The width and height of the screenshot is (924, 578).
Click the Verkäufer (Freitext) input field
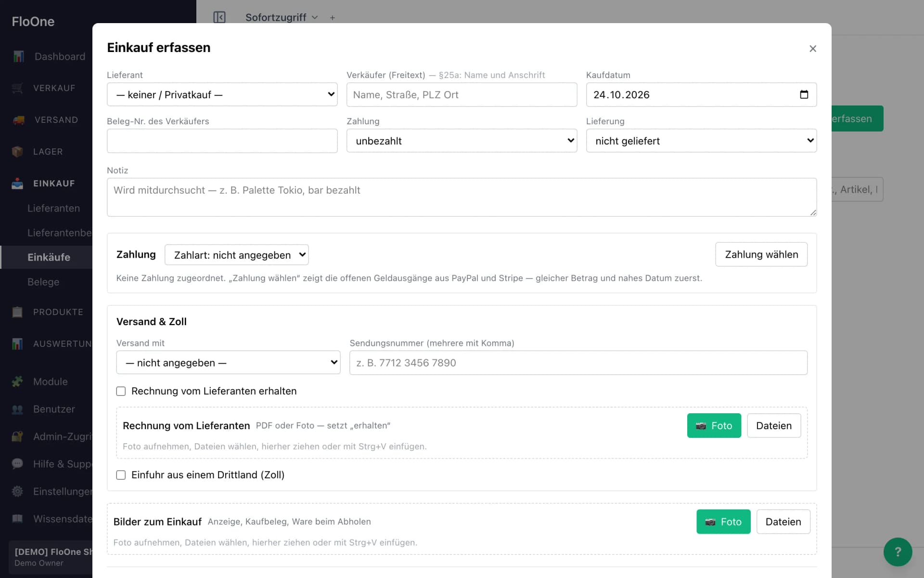click(x=462, y=94)
